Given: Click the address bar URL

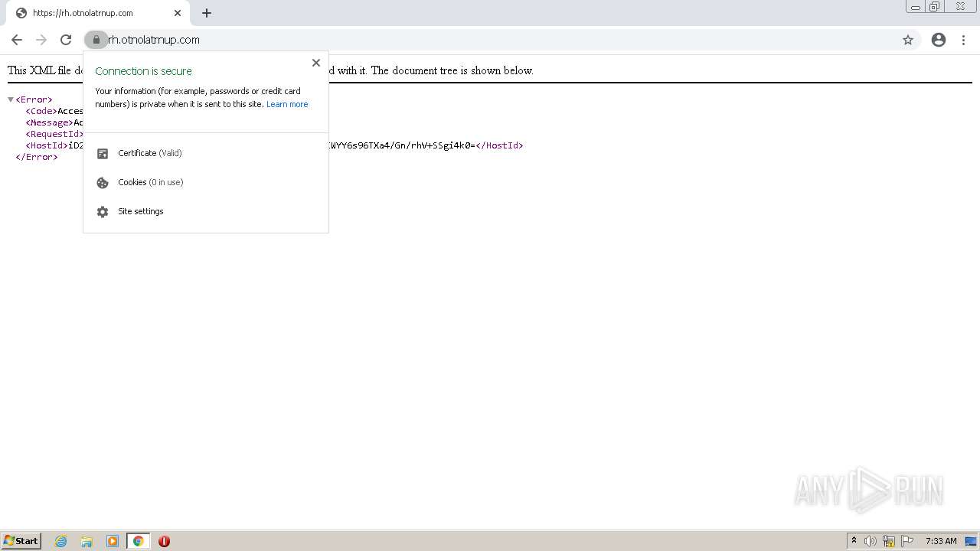Looking at the screenshot, I should [154, 40].
